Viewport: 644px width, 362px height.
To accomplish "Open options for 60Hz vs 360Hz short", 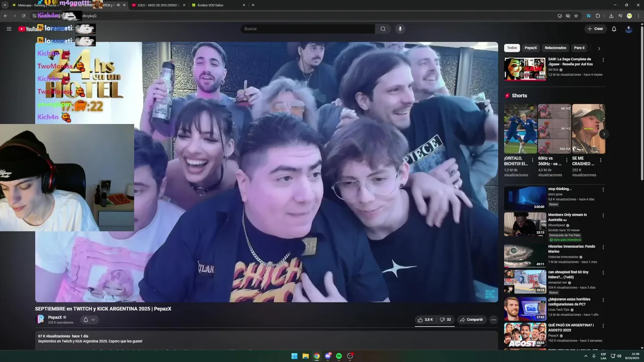I will point(567,160).
